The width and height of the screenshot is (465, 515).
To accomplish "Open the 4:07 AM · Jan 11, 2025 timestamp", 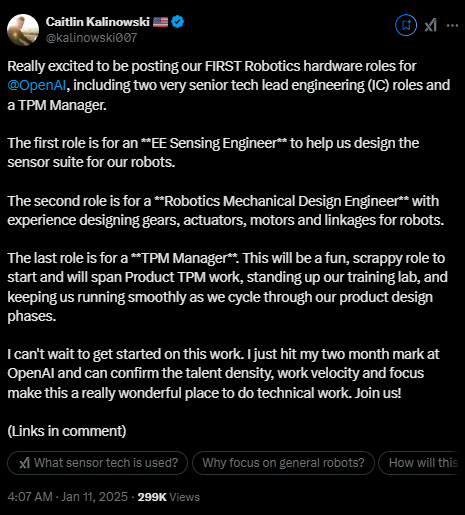I will point(67,497).
